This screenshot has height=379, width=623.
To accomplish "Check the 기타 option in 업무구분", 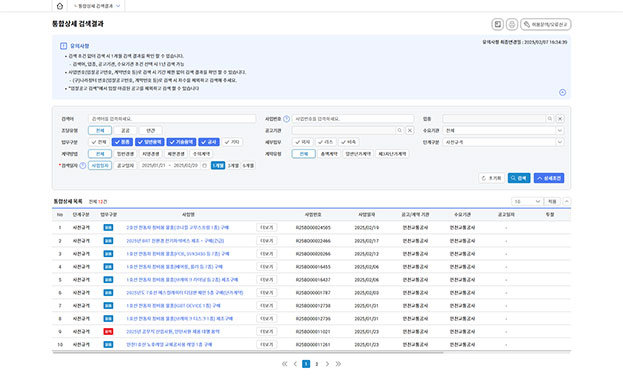I will pyautogui.click(x=232, y=142).
